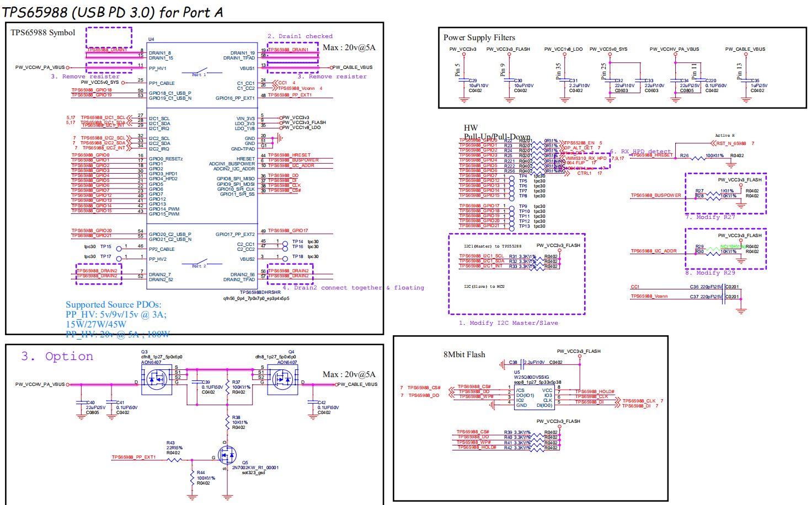Screen dimensions: 812x505
Task: Select the '2. Drain1 checked' note
Action: [300, 36]
